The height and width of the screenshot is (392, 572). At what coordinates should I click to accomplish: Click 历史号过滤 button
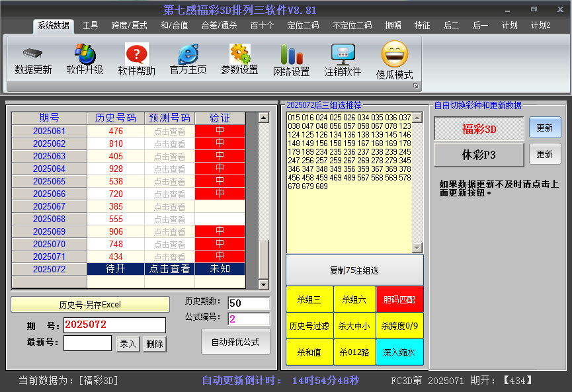309,326
